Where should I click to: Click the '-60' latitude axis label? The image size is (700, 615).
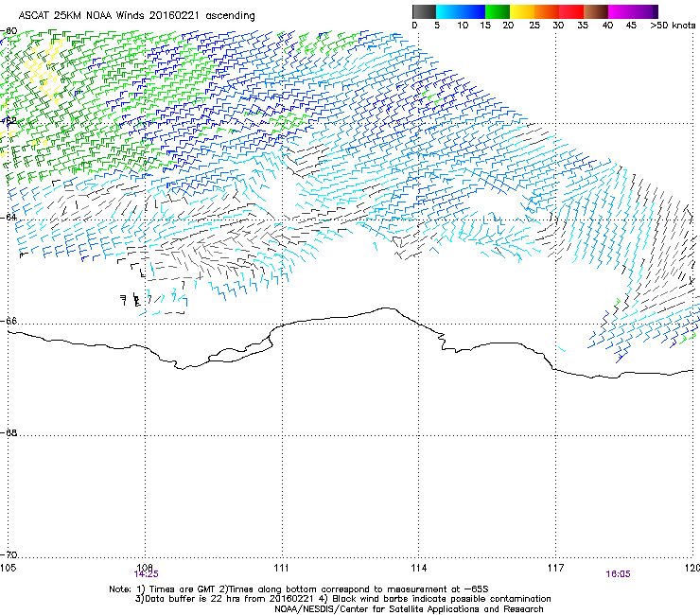coord(9,31)
